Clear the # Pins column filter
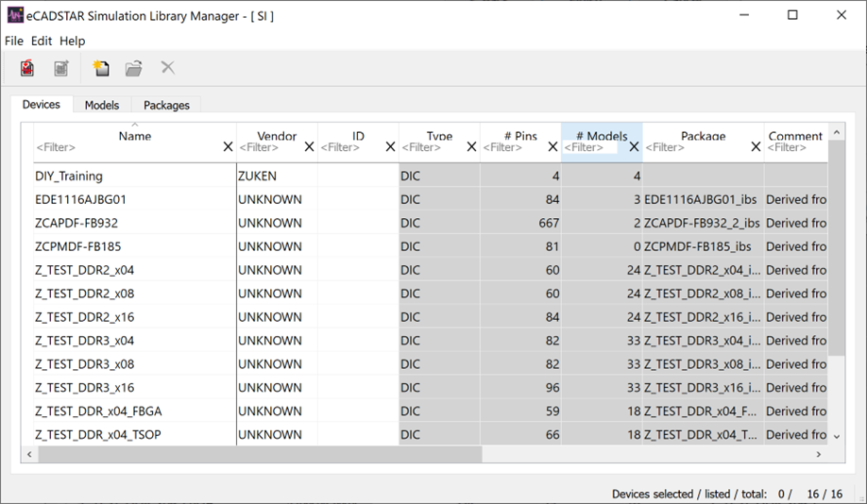Viewport: 867px width, 504px height. (x=552, y=146)
